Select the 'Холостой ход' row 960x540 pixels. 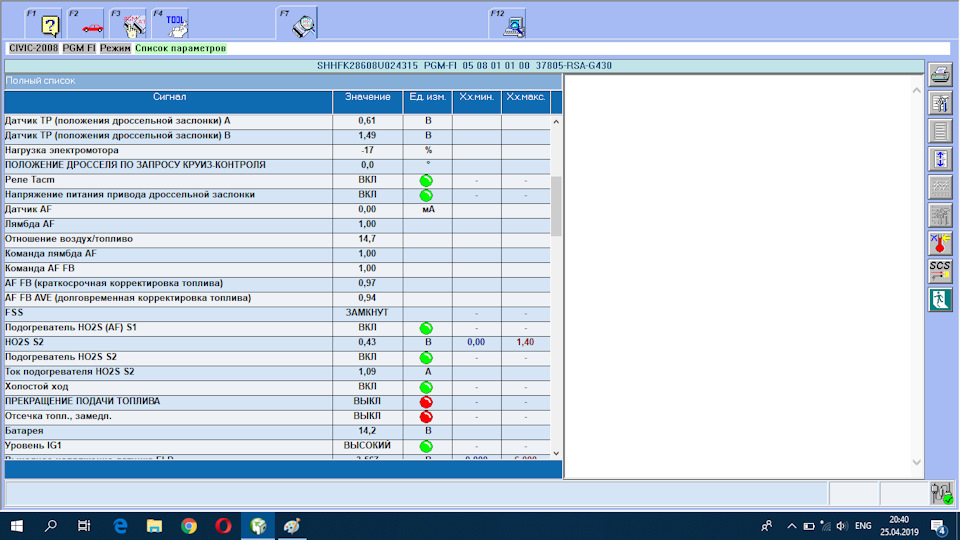[x=277, y=387]
